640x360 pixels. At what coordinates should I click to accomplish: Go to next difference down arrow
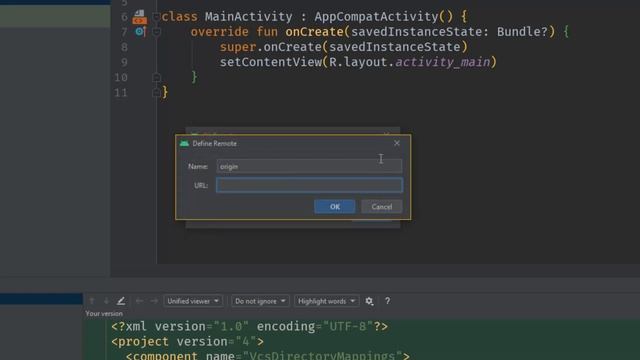click(x=106, y=301)
